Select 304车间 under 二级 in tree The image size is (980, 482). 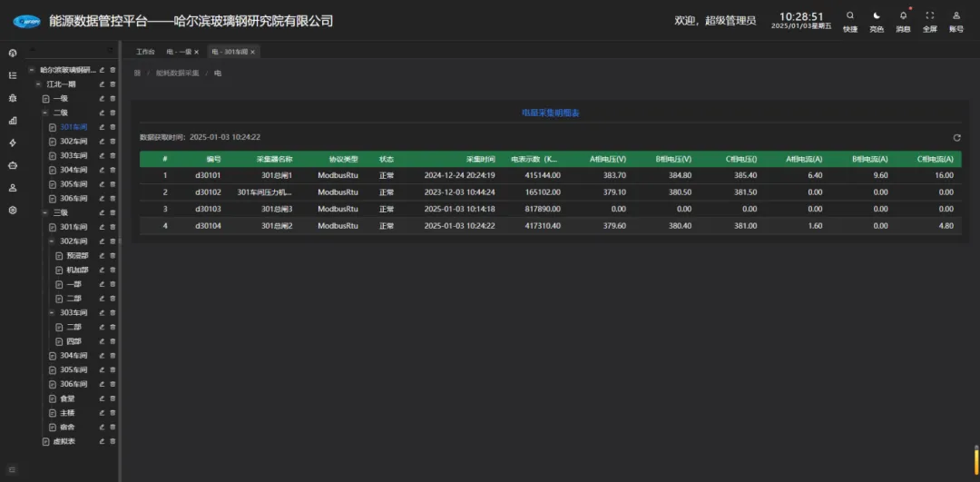click(73, 170)
